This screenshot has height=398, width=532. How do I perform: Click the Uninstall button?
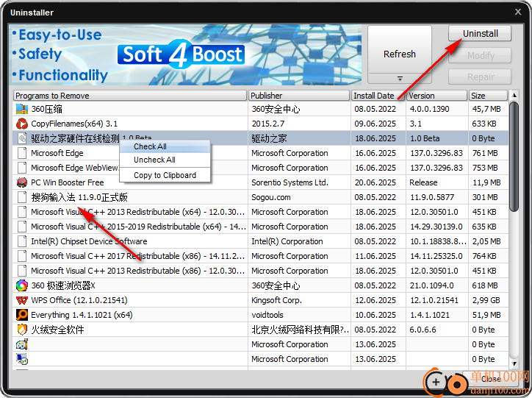[x=480, y=34]
